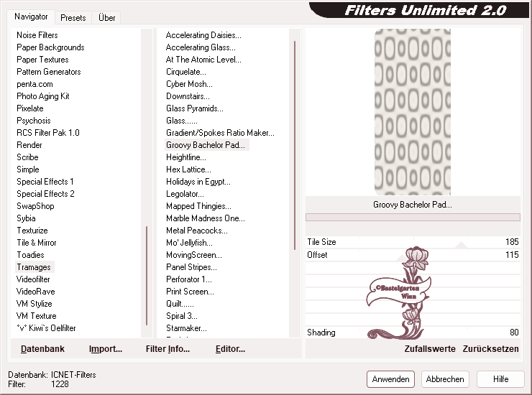This screenshot has height=395, width=532.
Task: Select Special Effects 2 category
Action: pos(45,194)
